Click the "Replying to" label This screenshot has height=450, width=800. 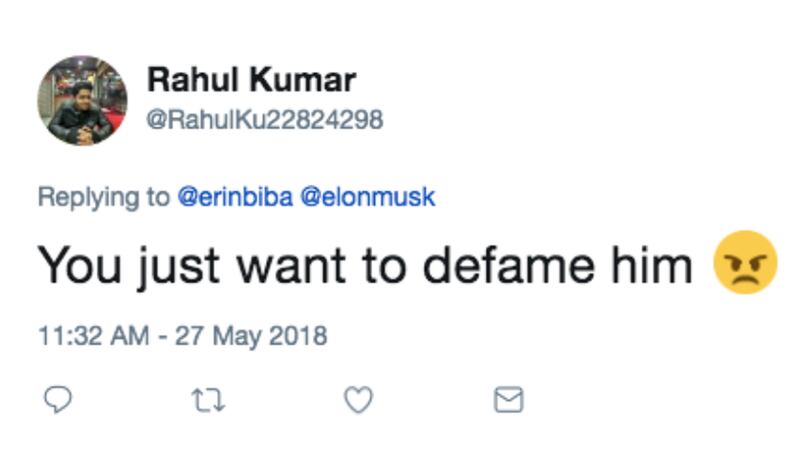click(103, 197)
